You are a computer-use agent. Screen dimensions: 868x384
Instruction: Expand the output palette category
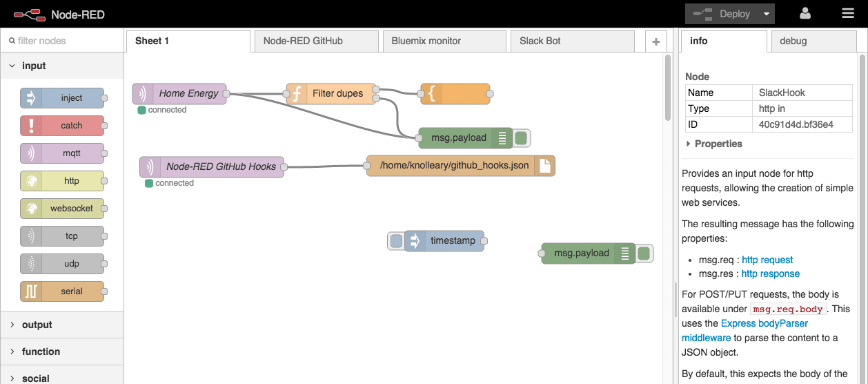click(x=62, y=325)
